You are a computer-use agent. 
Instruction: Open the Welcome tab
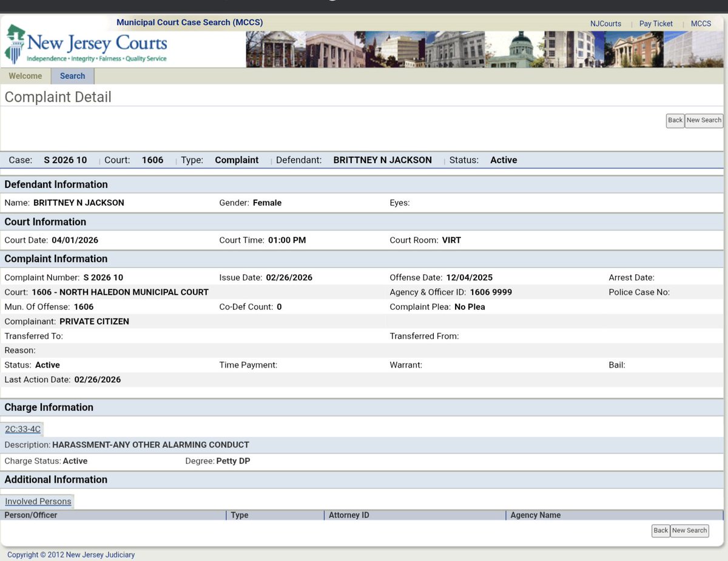[25, 76]
